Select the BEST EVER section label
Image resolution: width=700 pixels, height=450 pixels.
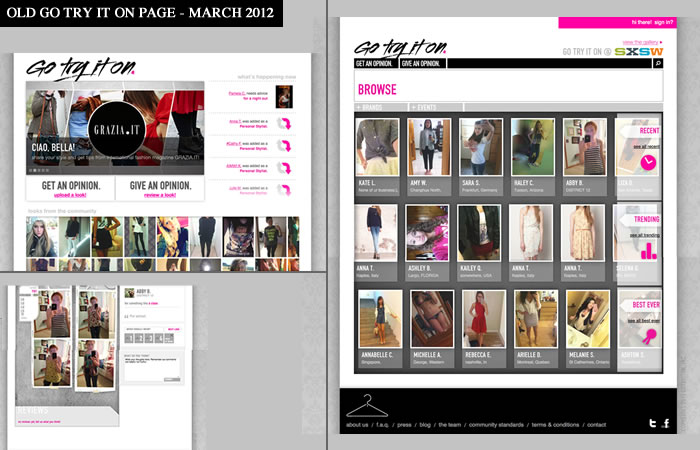[x=646, y=305]
